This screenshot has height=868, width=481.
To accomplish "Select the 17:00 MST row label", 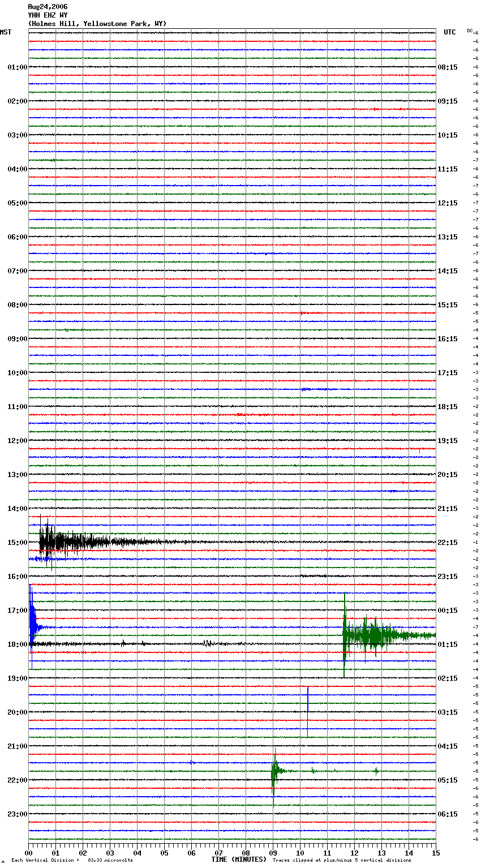I will point(18,611).
